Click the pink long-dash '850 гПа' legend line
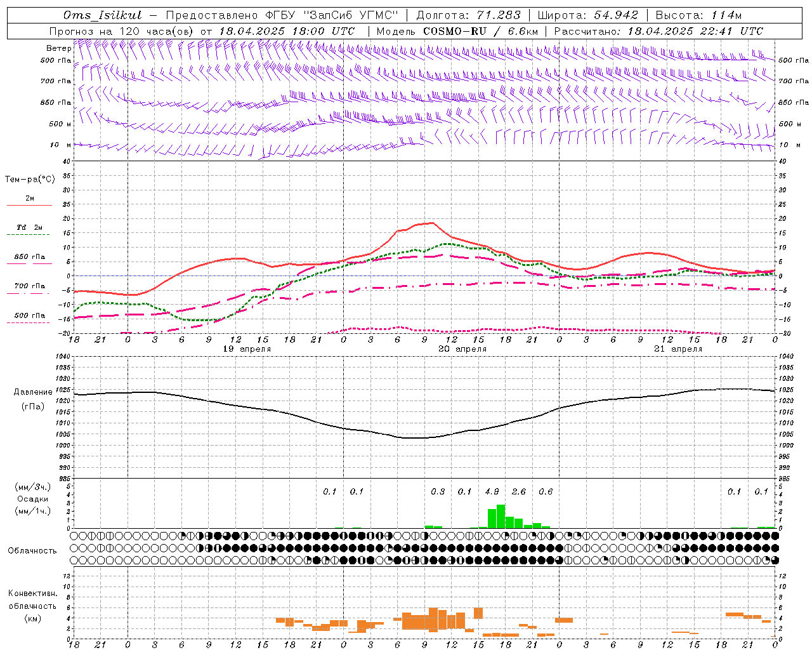Image resolution: width=812 pixels, height=650 pixels. click(29, 264)
